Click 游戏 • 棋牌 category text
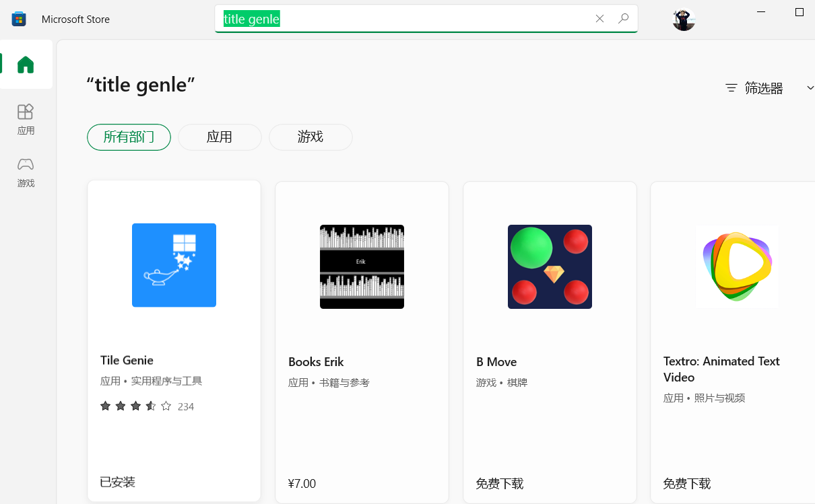The width and height of the screenshot is (815, 504). pyautogui.click(x=502, y=383)
